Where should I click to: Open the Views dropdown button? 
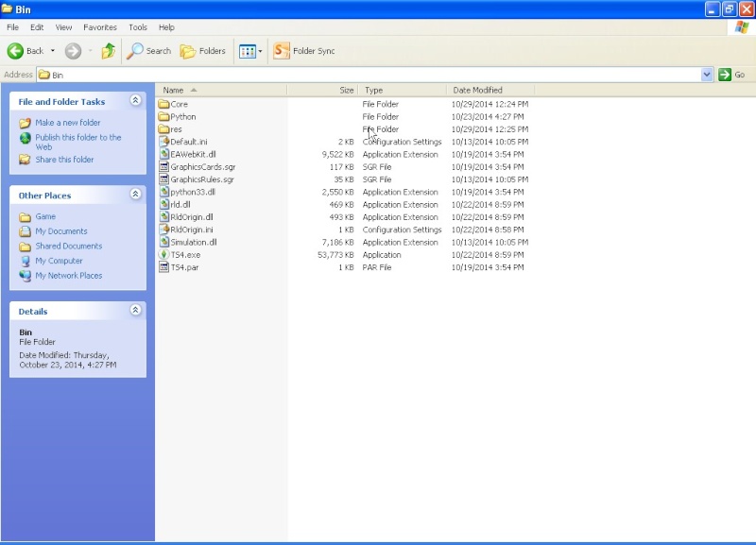250,51
